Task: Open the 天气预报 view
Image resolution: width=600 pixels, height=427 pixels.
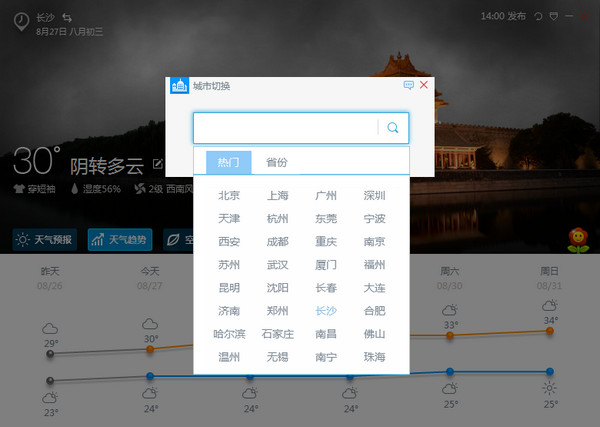Action: [x=44, y=240]
